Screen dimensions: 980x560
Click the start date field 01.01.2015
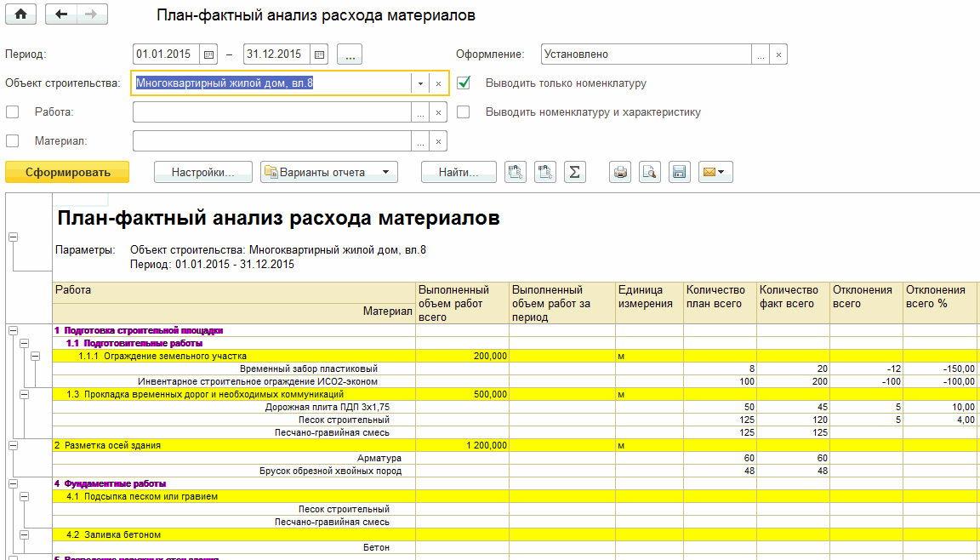click(x=166, y=54)
